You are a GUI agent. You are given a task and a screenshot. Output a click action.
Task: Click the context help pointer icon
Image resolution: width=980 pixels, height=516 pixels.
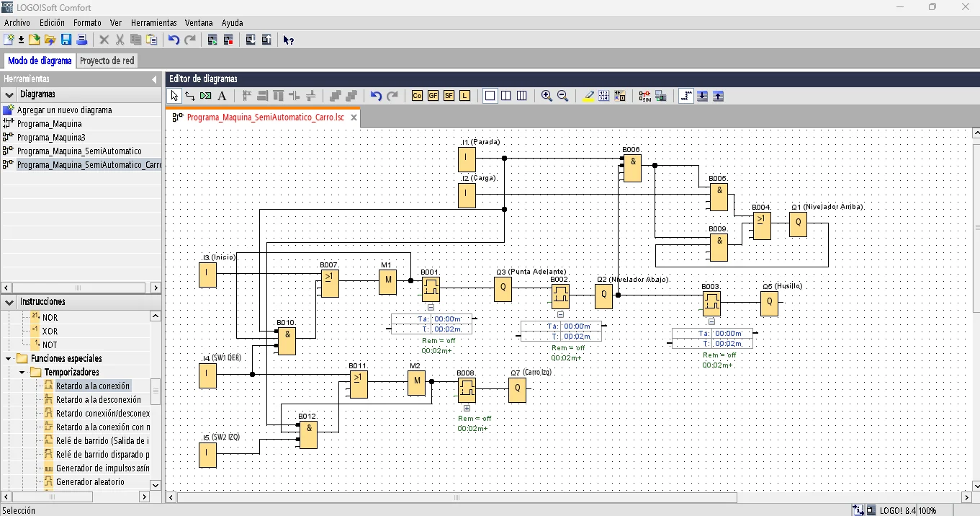pos(288,40)
